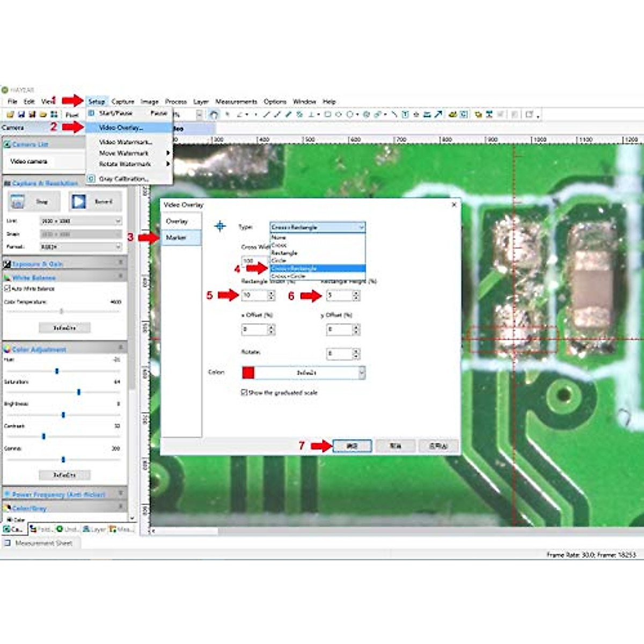Image resolution: width=644 pixels, height=644 pixels.
Task: Click the Saturation slider handle
Action: (x=79, y=392)
